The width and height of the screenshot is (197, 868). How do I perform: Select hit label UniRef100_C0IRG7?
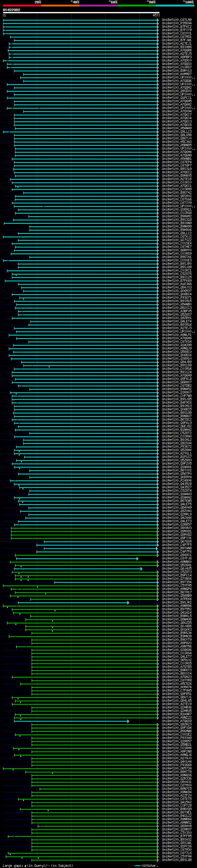[176, 67]
